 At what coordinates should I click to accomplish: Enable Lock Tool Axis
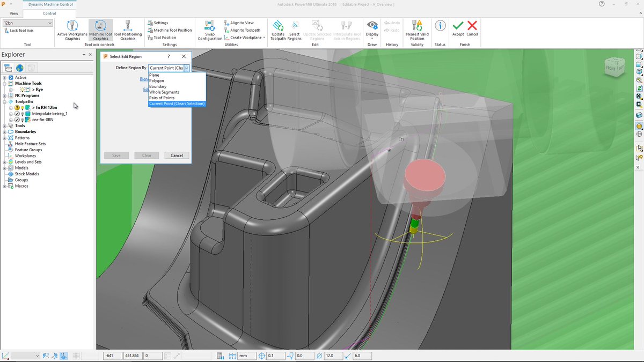pos(19,31)
